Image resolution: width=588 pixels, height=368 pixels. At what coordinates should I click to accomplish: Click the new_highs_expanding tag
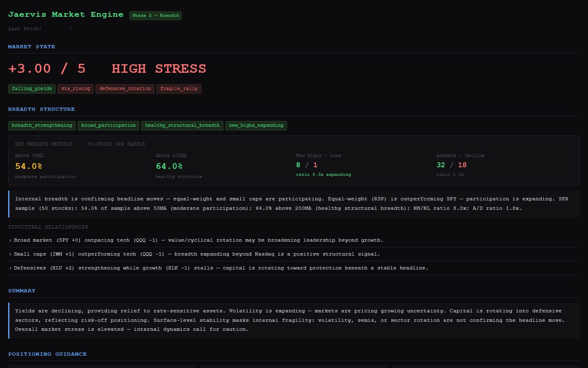pos(256,126)
